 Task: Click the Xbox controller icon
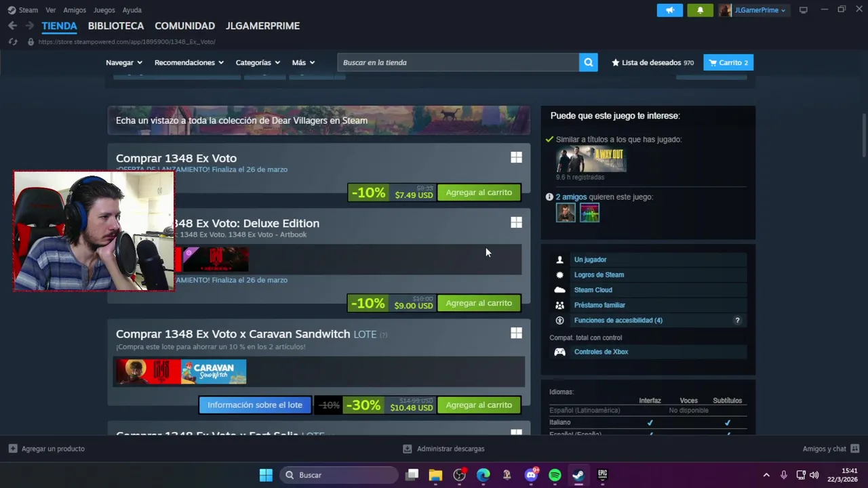click(x=559, y=352)
